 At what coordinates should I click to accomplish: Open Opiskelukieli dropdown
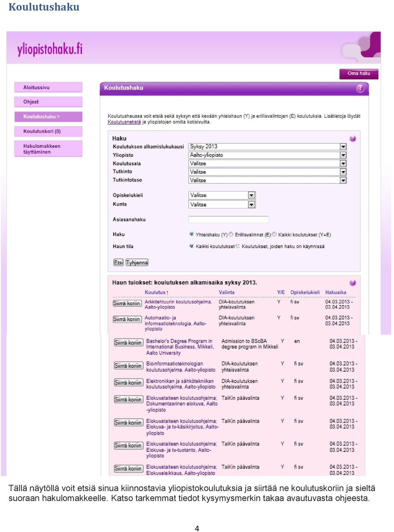[222, 195]
